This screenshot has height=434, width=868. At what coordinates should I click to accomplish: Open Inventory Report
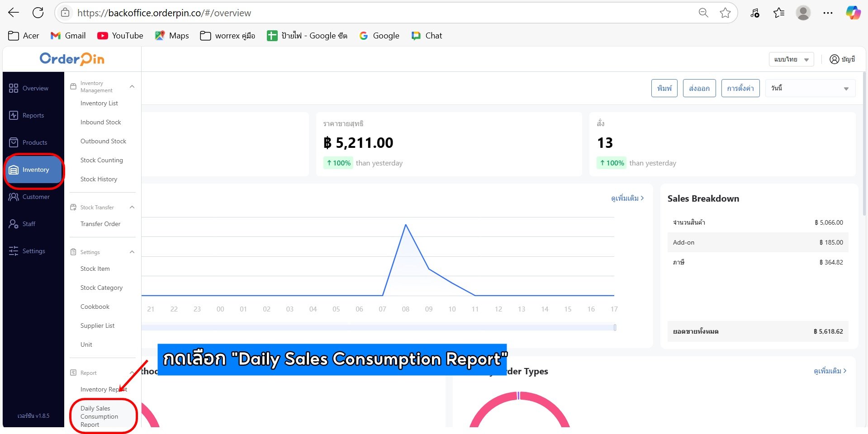point(104,389)
